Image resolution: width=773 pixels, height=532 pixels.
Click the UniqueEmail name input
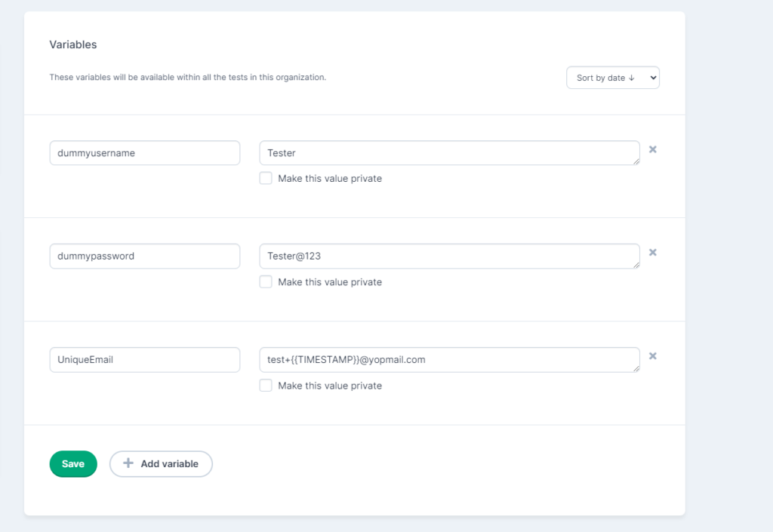click(x=144, y=360)
